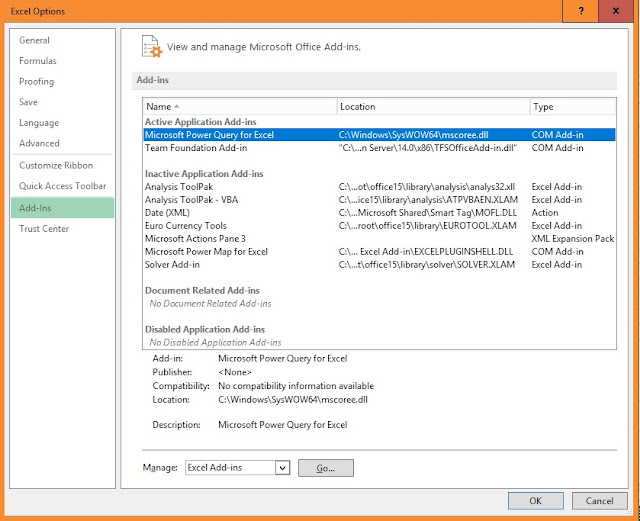This screenshot has width=640, height=521.
Task: Click the EUROTOOL.XLAM location path
Action: (x=427, y=226)
